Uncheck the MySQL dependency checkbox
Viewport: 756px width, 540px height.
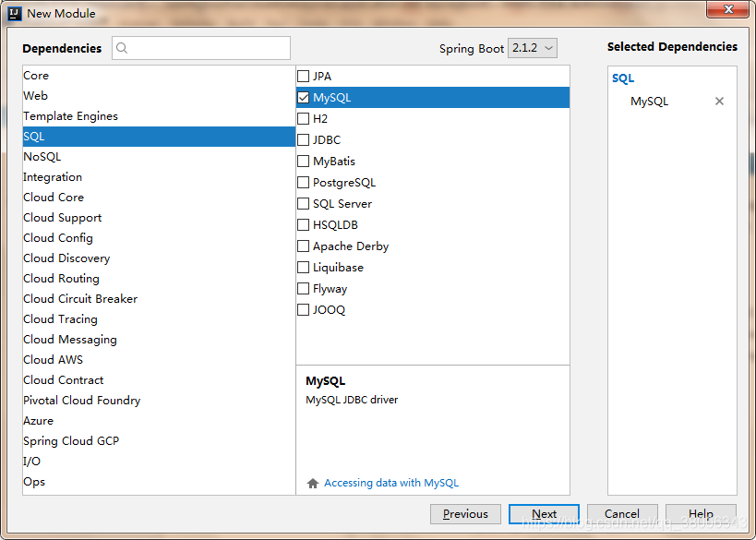click(304, 98)
